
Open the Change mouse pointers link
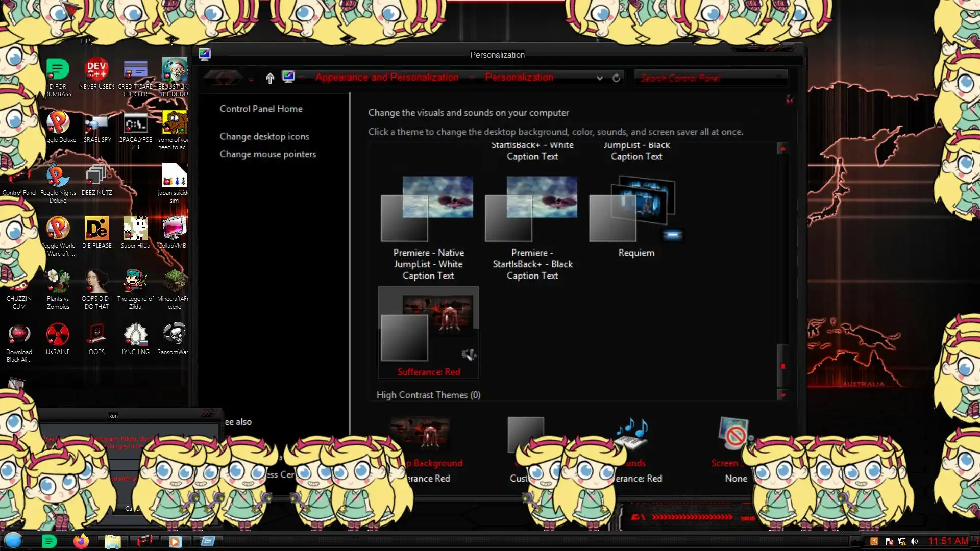[267, 154]
